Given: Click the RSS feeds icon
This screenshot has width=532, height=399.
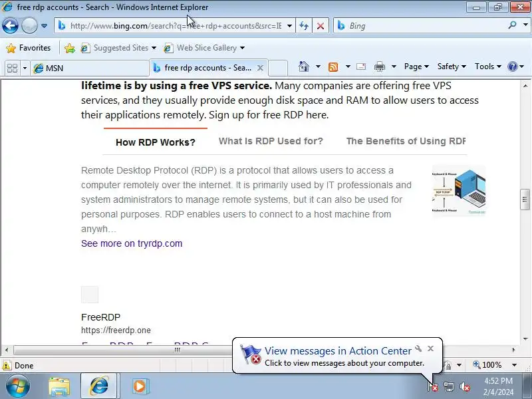Looking at the screenshot, I should click(x=333, y=67).
